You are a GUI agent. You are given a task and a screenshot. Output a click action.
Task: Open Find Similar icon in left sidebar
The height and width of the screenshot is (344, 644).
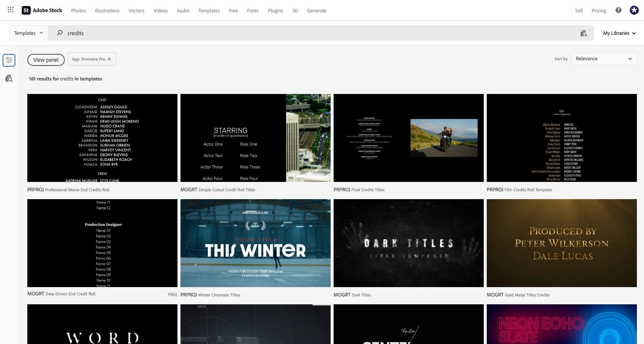(x=9, y=79)
